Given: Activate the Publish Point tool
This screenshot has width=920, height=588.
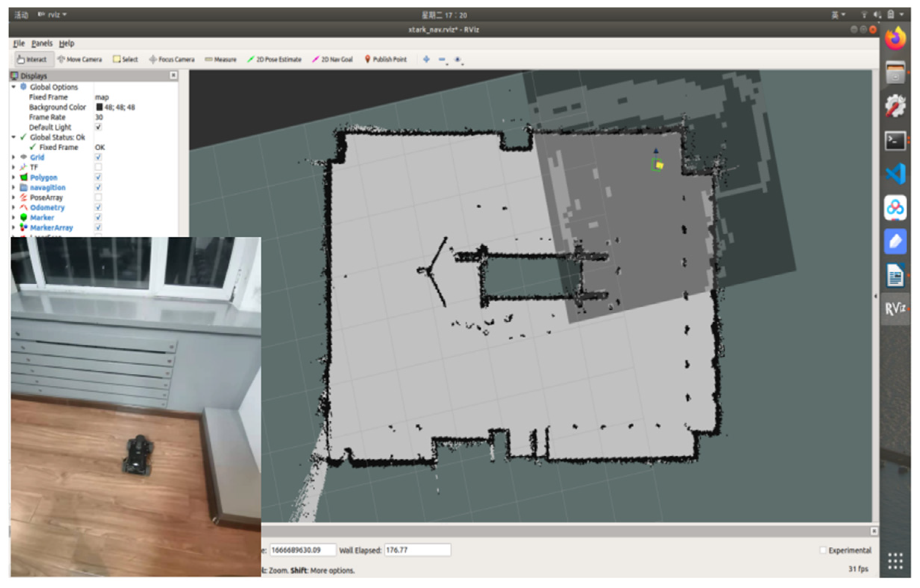Looking at the screenshot, I should coord(385,59).
